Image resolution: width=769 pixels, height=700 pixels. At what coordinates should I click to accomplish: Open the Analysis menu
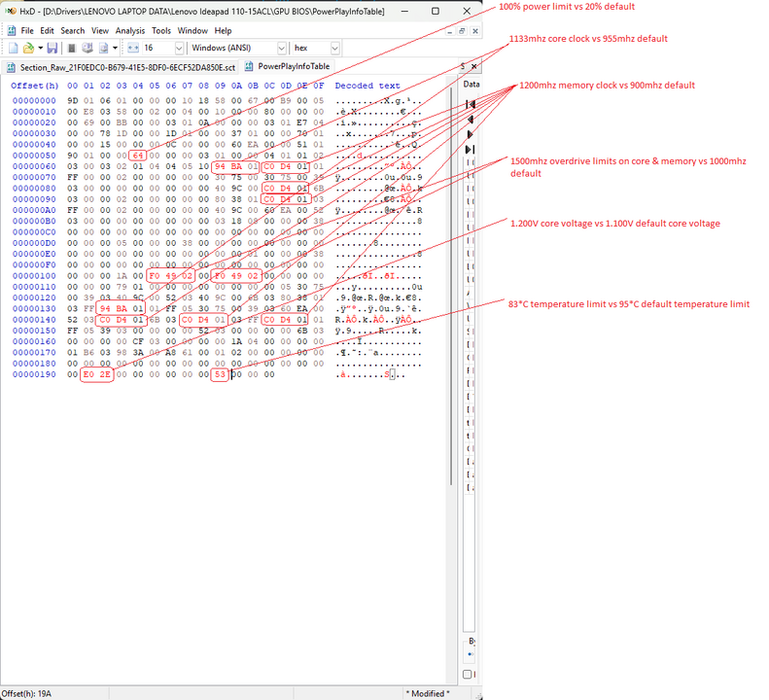pyautogui.click(x=130, y=30)
